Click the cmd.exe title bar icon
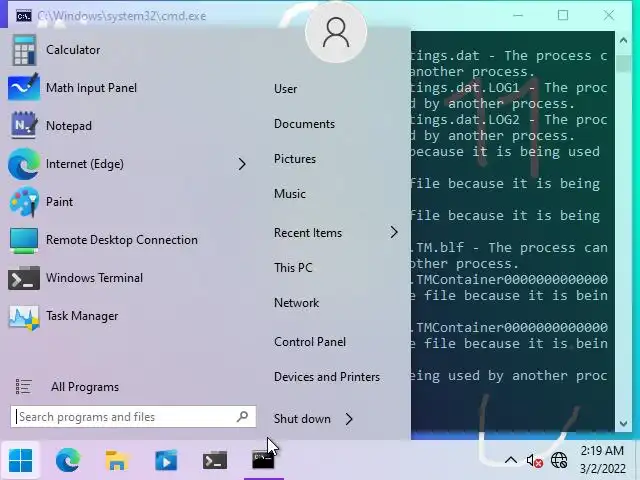Image resolution: width=640 pixels, height=480 pixels. 24,16
